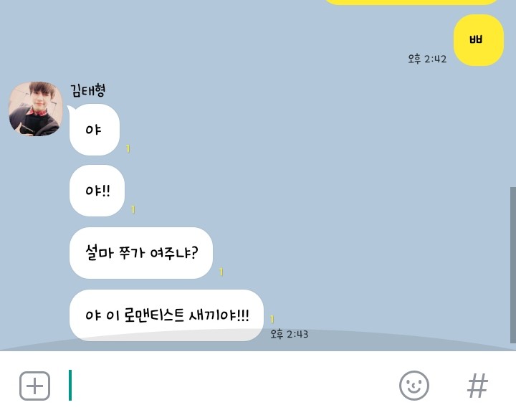
Task: Click the unread count beside '야' bubble
Action: coord(128,149)
